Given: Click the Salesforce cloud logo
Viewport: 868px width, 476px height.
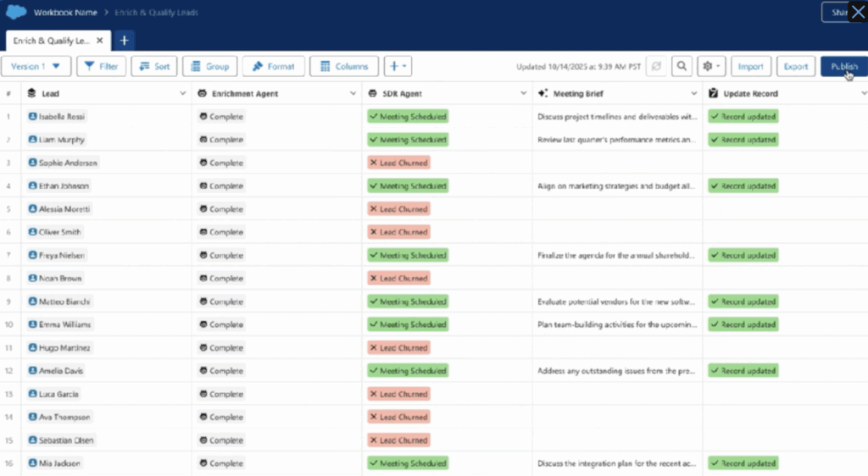Looking at the screenshot, I should pos(16,13).
